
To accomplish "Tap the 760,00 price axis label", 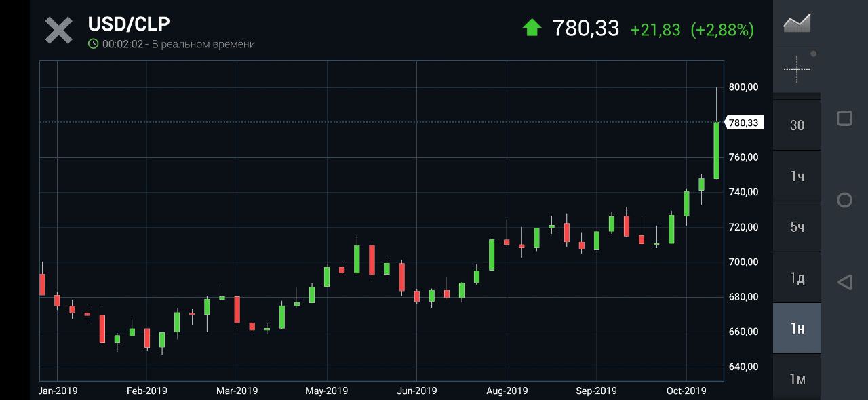I will pyautogui.click(x=743, y=157).
